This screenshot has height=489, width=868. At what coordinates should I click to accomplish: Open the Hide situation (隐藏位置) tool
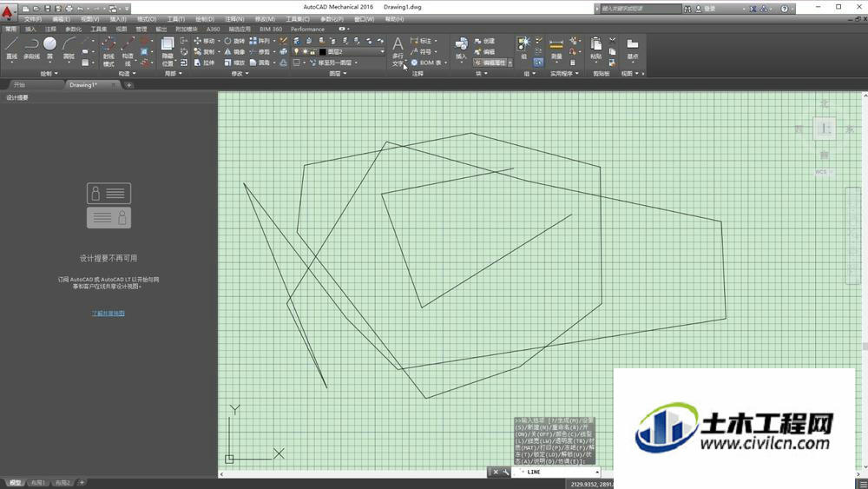[168, 51]
